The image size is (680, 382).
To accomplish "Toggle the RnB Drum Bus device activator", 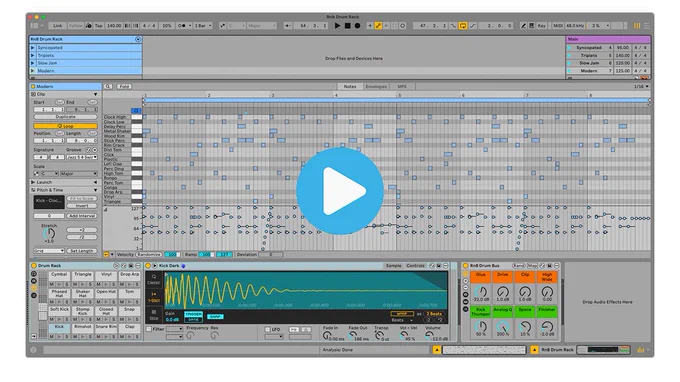I will (x=466, y=265).
